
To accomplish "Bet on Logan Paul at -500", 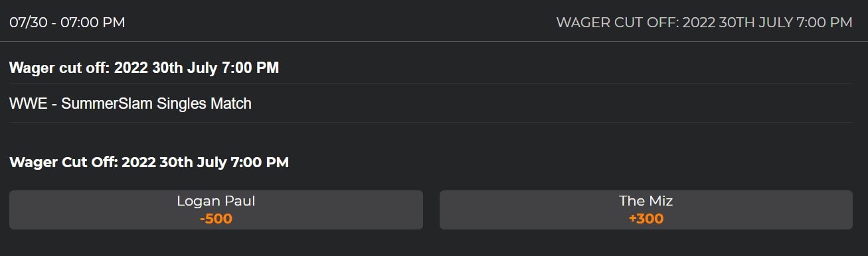I will 216,210.
